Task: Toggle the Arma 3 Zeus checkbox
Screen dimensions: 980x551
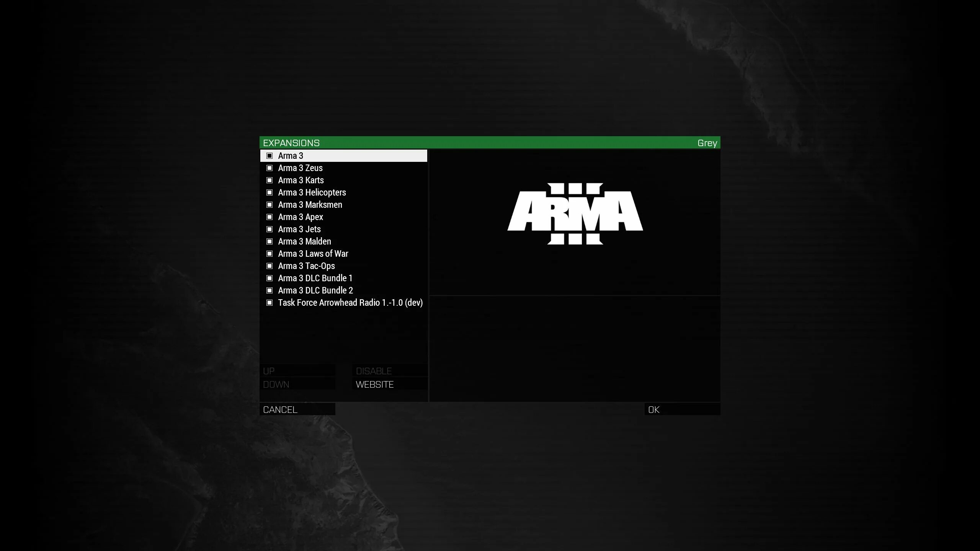Action: click(x=269, y=168)
